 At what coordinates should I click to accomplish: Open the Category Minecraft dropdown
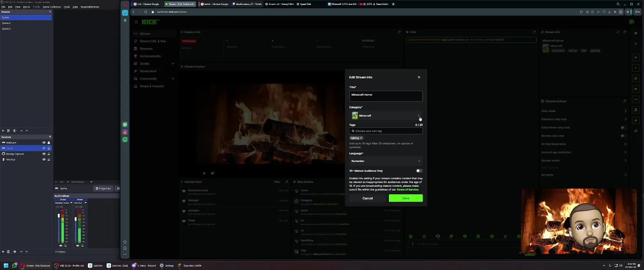tap(386, 115)
